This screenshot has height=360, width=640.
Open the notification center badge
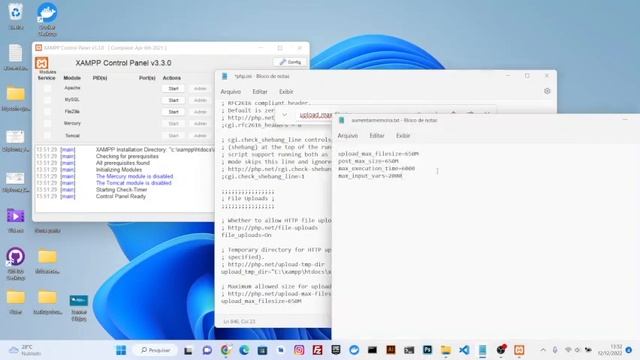coord(629,350)
